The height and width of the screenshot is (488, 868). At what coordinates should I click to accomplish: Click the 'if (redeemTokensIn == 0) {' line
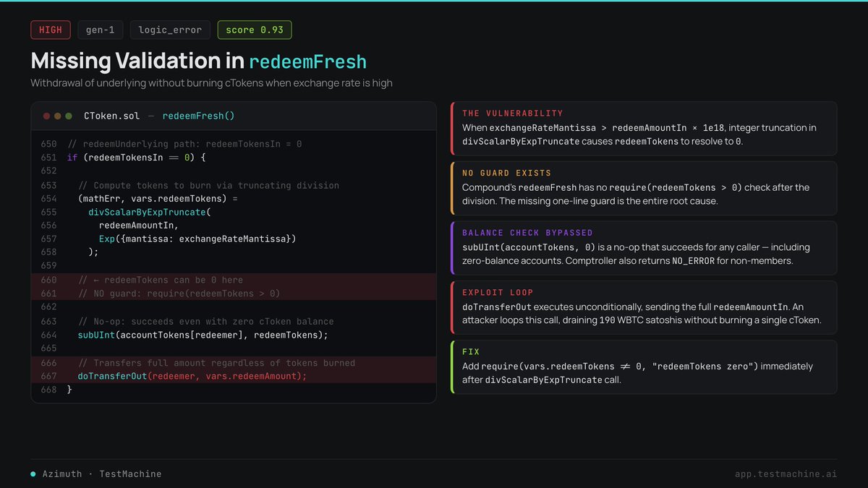point(136,158)
